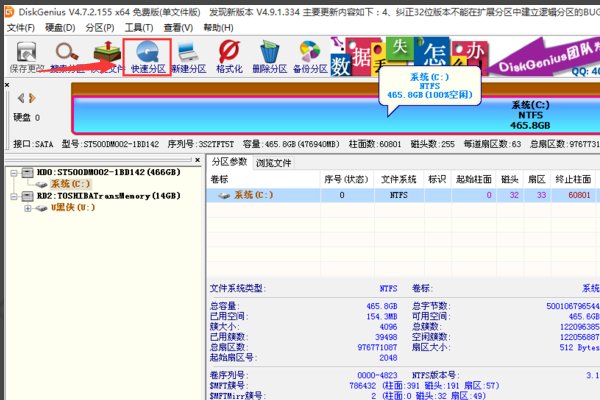Viewport: 600px width, 400px height.
Task: Open the 分区(P) menu
Action: pos(100,28)
